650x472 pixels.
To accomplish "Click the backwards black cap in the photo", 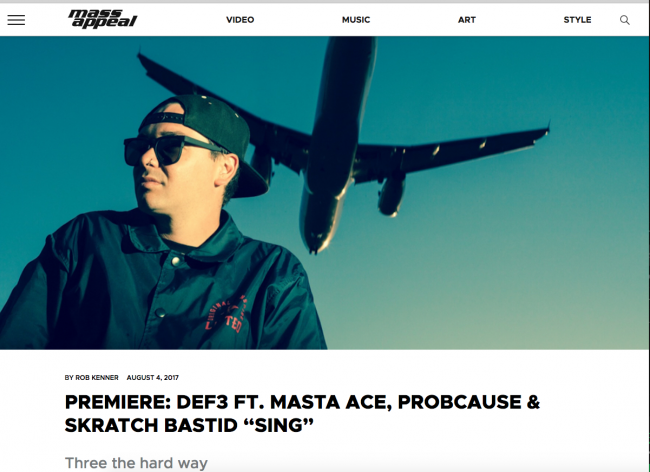I will [x=209, y=137].
